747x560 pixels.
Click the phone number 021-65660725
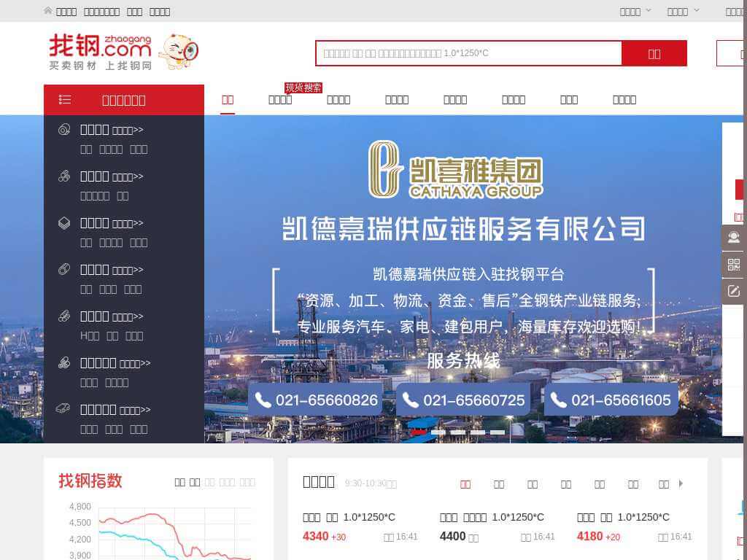point(474,400)
